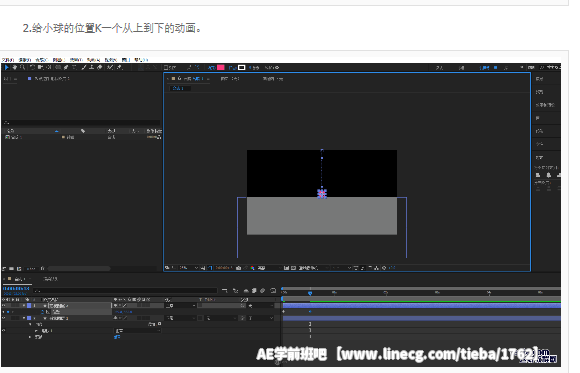Switch to the Render Queue tab
Viewport: 580px width, 373px height.
pyautogui.click(x=50, y=279)
